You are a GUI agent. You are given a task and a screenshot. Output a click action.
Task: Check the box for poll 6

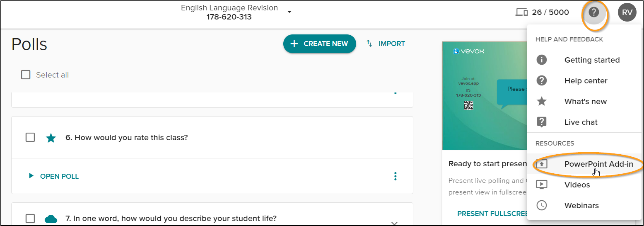pos(30,137)
